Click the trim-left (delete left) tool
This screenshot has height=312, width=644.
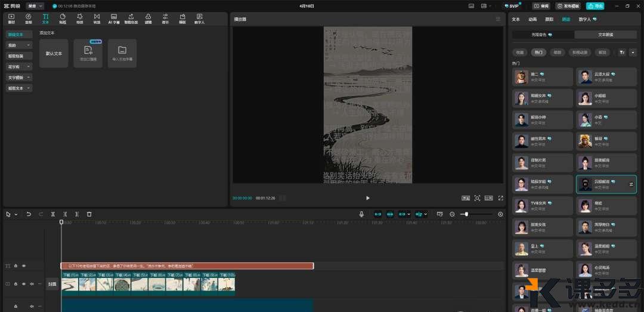pyautogui.click(x=65, y=214)
